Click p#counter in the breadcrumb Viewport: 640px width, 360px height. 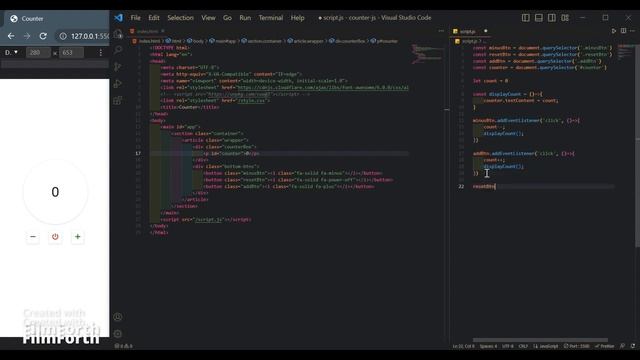point(384,41)
